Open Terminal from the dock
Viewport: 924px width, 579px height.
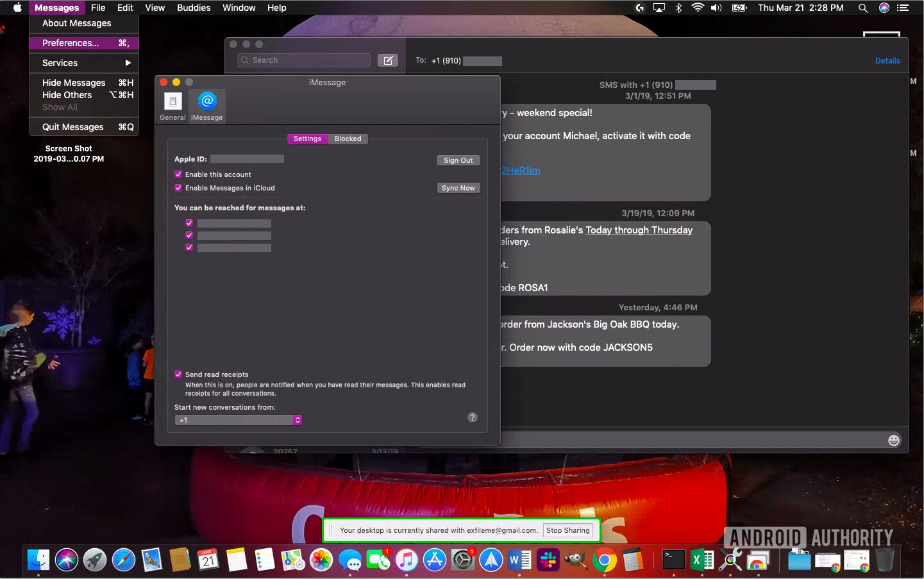[x=673, y=560]
